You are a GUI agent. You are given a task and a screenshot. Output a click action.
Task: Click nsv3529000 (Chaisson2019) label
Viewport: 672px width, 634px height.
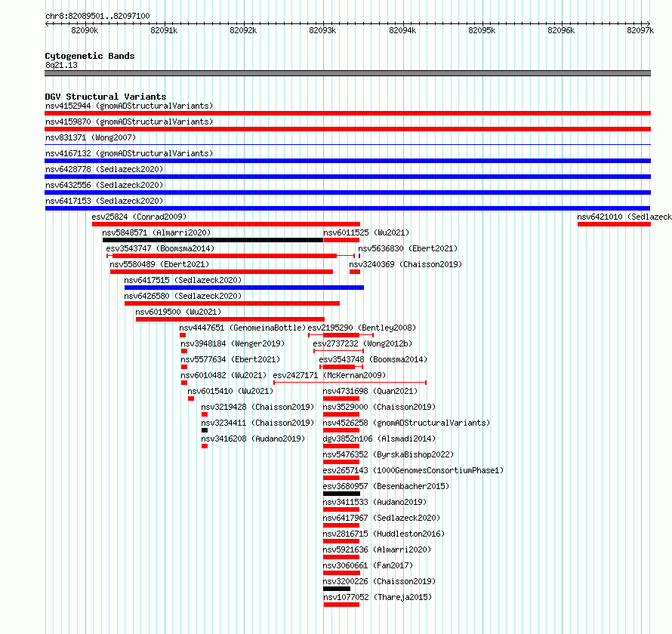[379, 407]
